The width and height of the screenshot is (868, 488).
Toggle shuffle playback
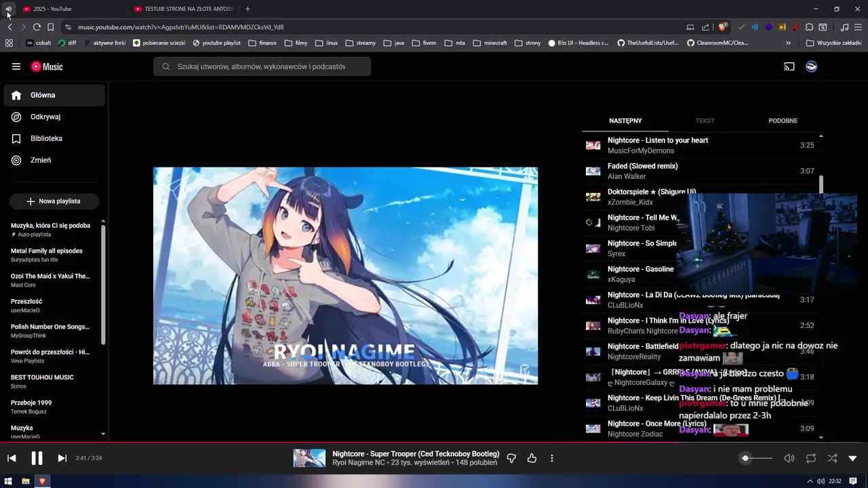[832, 458]
